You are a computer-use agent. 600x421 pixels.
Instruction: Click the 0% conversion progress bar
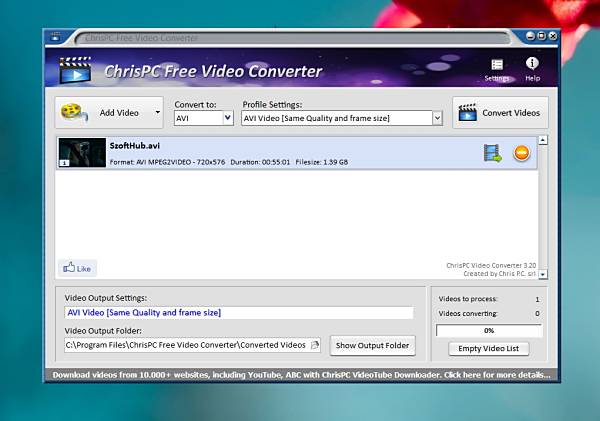(x=489, y=330)
